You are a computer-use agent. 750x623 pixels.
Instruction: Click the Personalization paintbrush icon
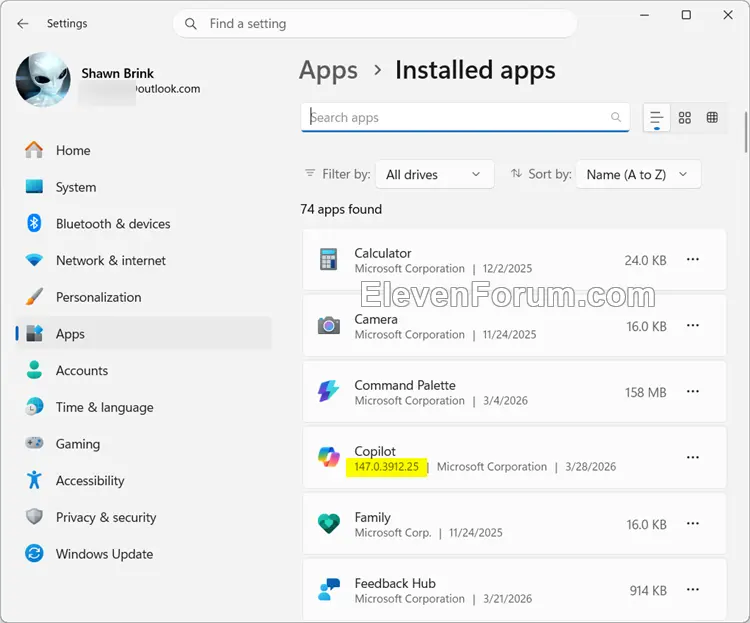pos(34,297)
